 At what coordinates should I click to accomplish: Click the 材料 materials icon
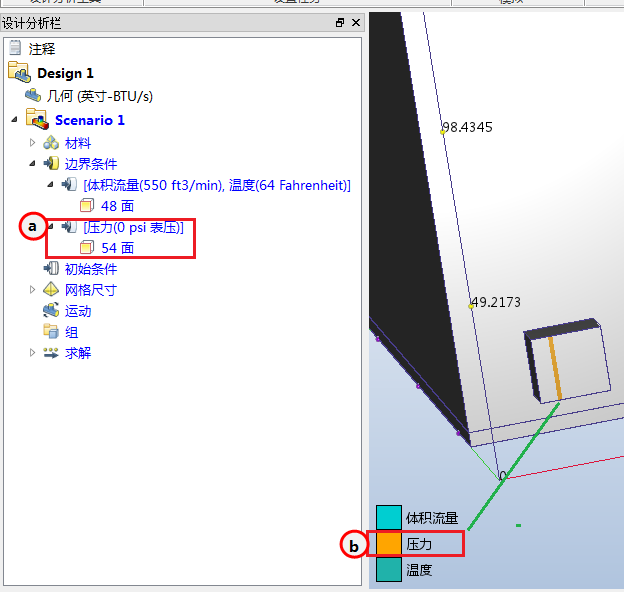51,143
